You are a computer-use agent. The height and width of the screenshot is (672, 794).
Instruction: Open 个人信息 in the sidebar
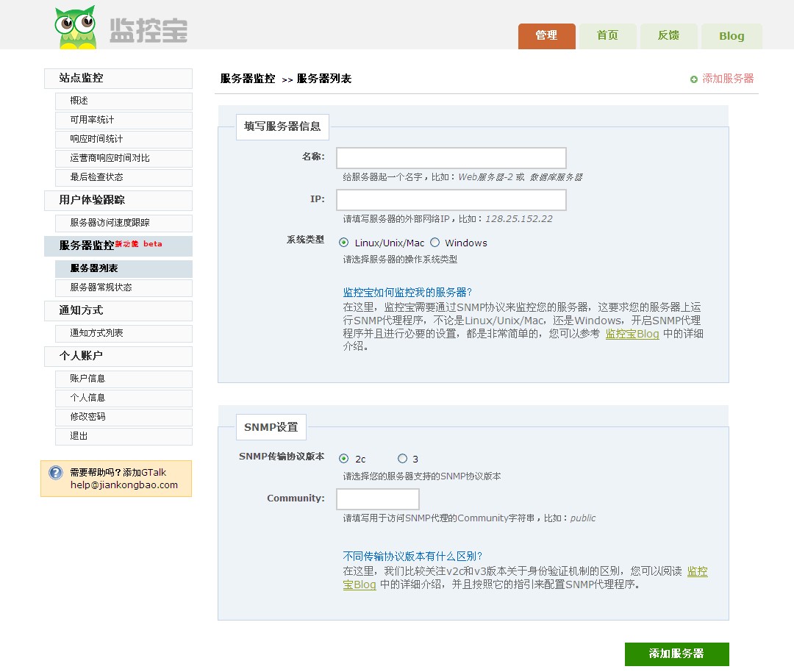[124, 398]
